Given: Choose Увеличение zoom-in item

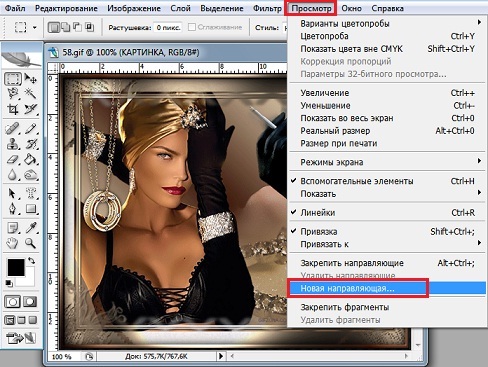Looking at the screenshot, I should coord(387,93).
